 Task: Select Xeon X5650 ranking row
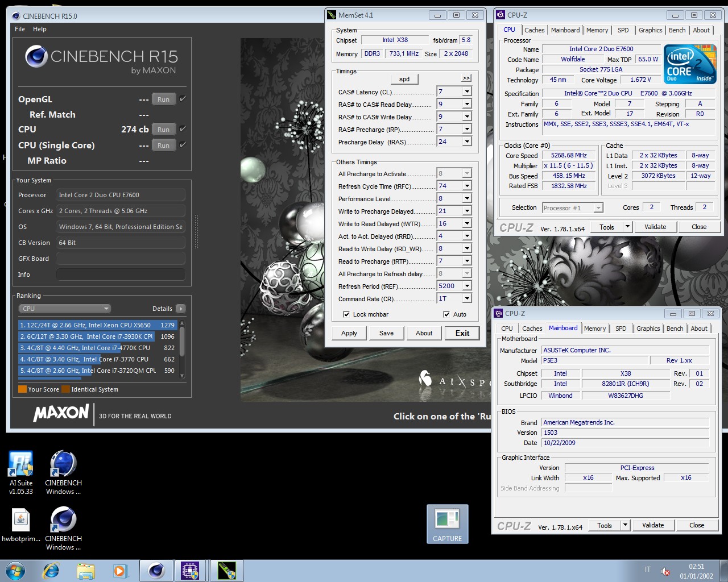point(98,325)
